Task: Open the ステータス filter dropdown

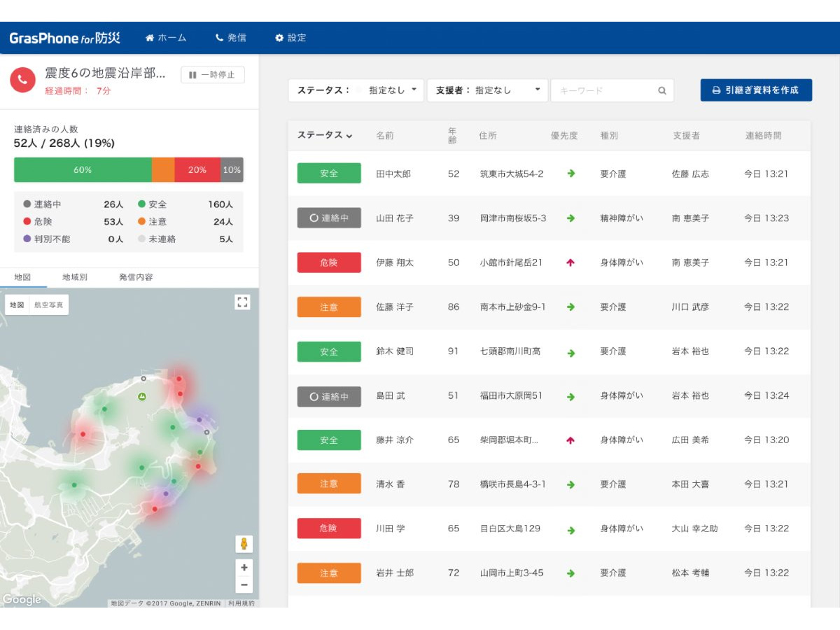Action: pyautogui.click(x=356, y=90)
